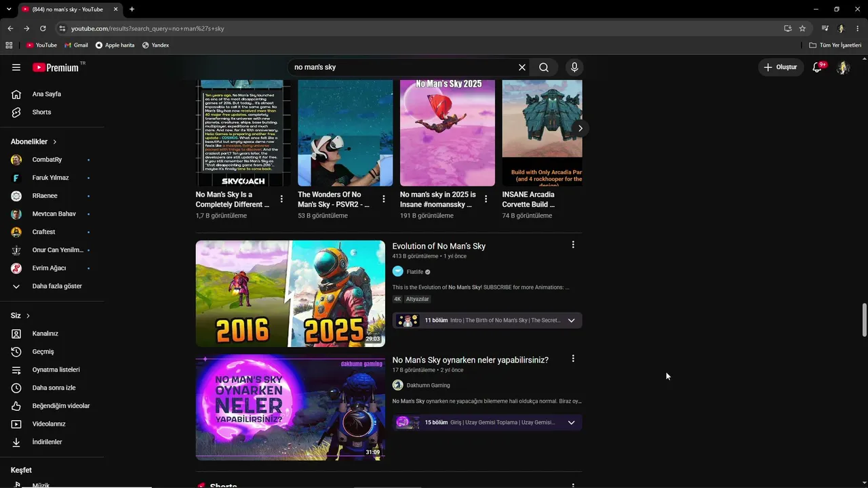Open more options for Evolution video
This screenshot has width=868, height=488.
573,245
